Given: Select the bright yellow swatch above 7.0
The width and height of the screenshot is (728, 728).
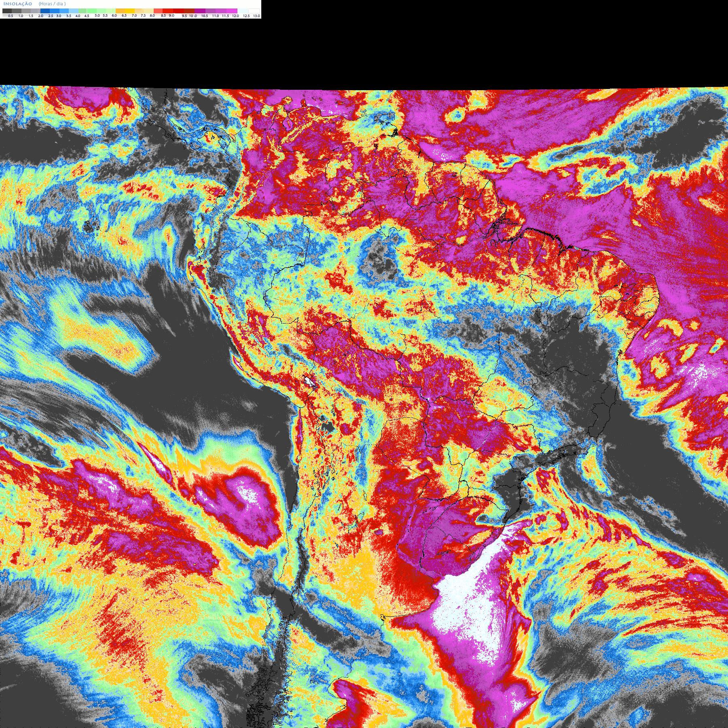Looking at the screenshot, I should 130,11.
